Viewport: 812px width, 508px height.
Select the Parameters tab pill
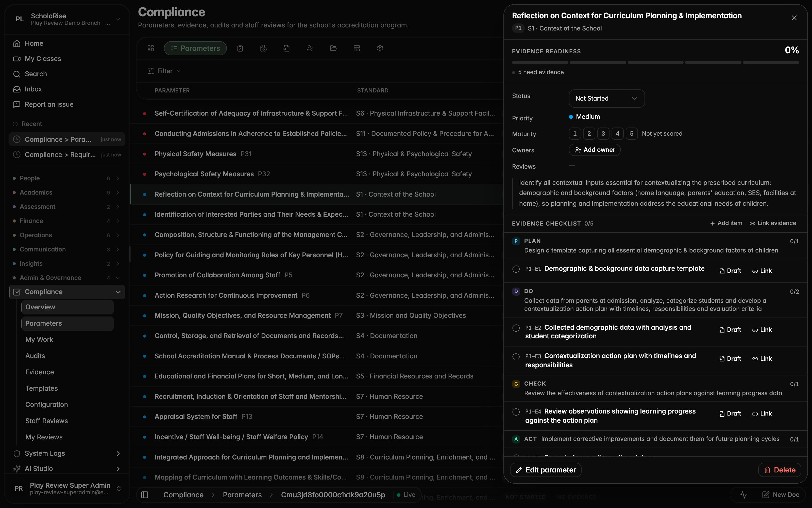point(195,48)
